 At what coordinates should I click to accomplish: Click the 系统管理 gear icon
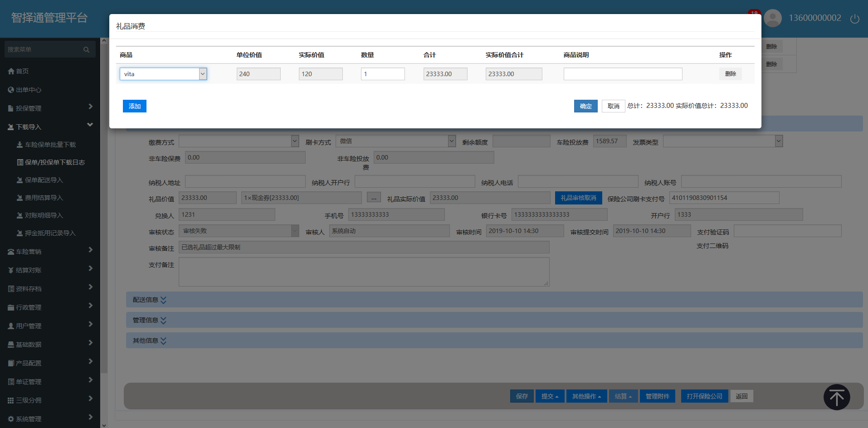point(11,419)
